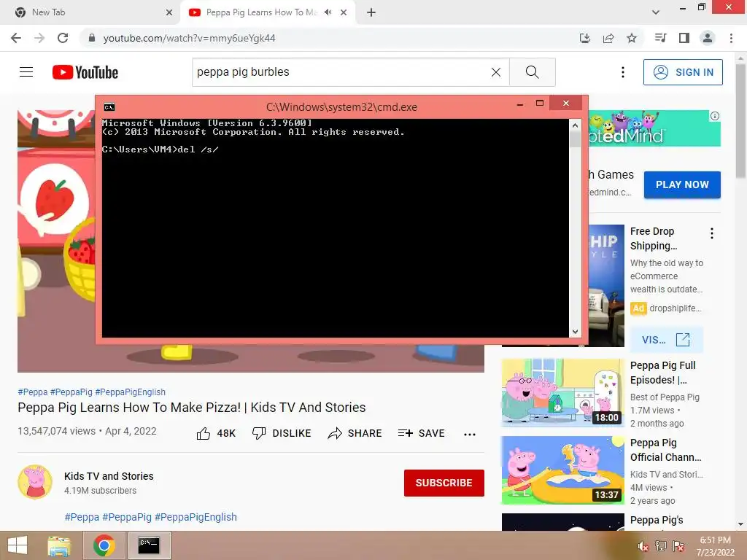The width and height of the screenshot is (747, 560).
Task: Click the YouTube search magnifier button
Action: [x=532, y=72]
